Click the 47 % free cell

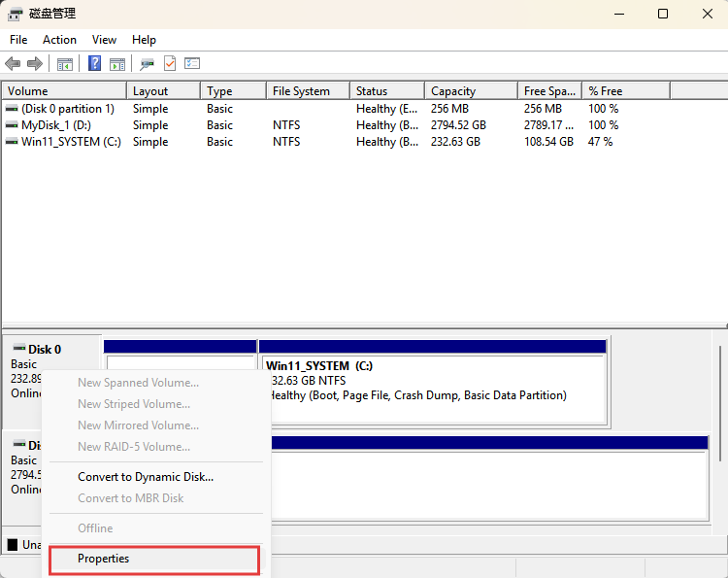(600, 142)
